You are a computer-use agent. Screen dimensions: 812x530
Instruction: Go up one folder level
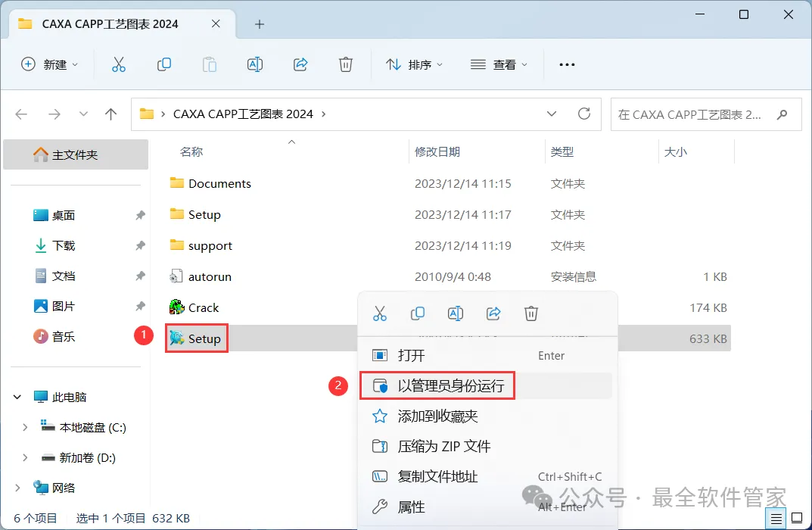point(110,114)
